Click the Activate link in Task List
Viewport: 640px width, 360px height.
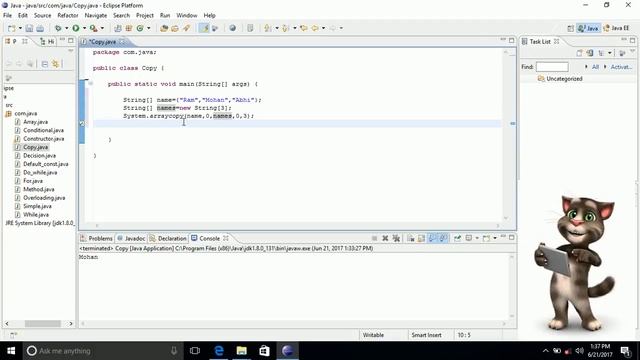click(x=621, y=67)
